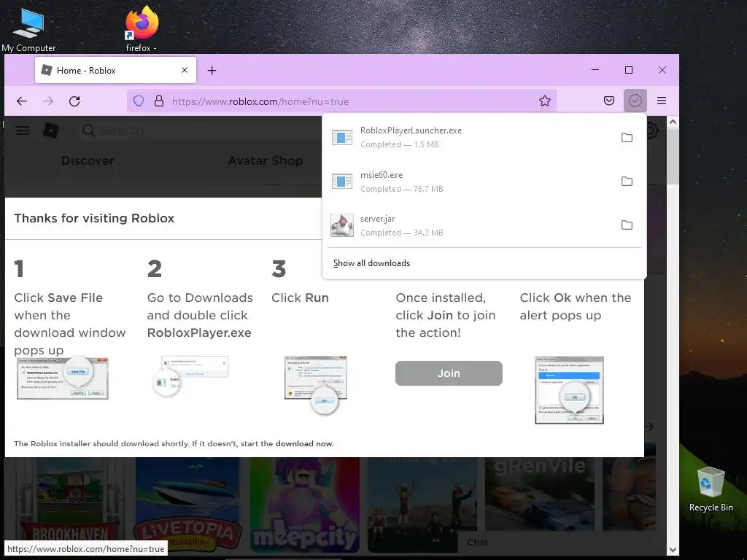The height and width of the screenshot is (560, 747).
Task: Open the msie60.exe download entry
Action: [469, 182]
